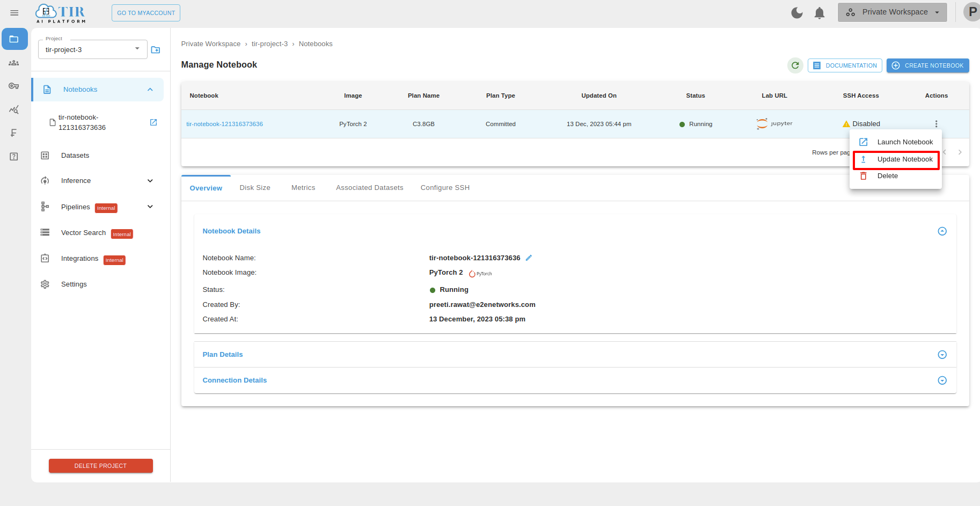The height and width of the screenshot is (506, 980).
Task: Click tir-project-3 breadcrumb
Action: click(269, 44)
